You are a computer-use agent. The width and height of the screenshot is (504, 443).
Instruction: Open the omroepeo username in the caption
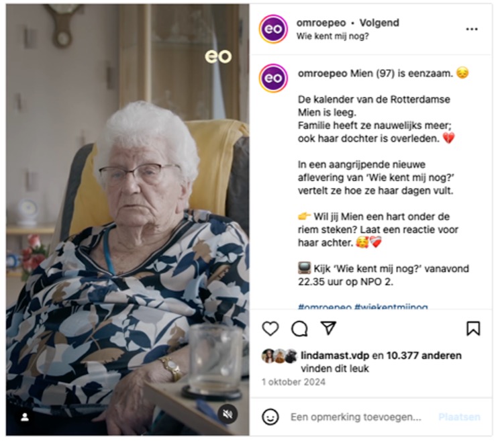[x=322, y=73]
